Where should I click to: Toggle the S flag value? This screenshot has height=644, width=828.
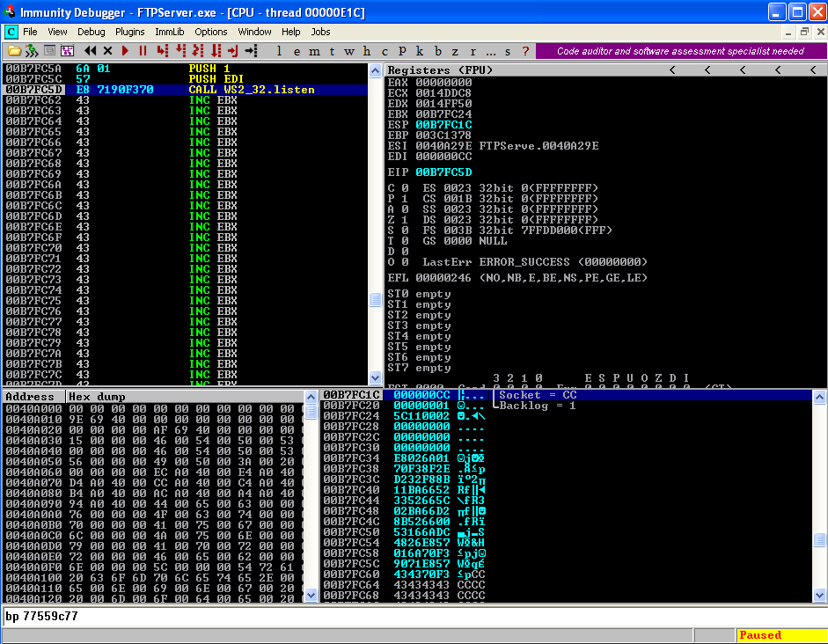tap(405, 231)
